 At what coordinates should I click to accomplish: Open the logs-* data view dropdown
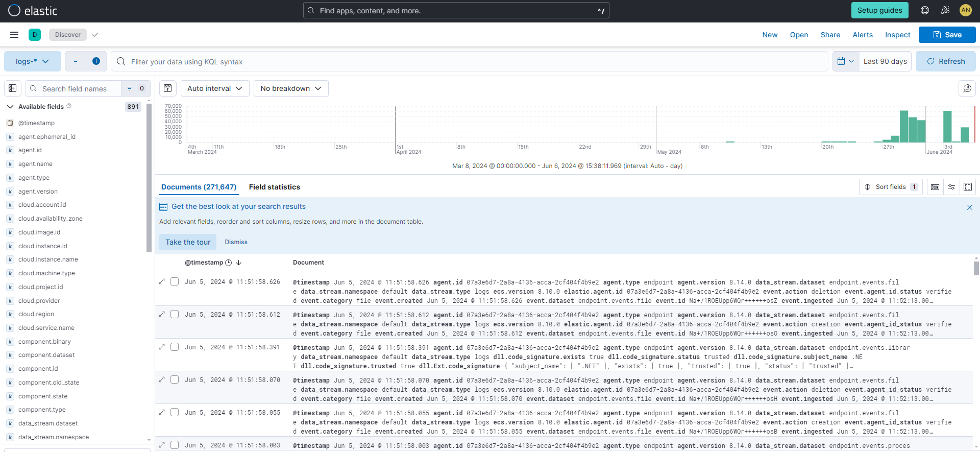tap(32, 61)
